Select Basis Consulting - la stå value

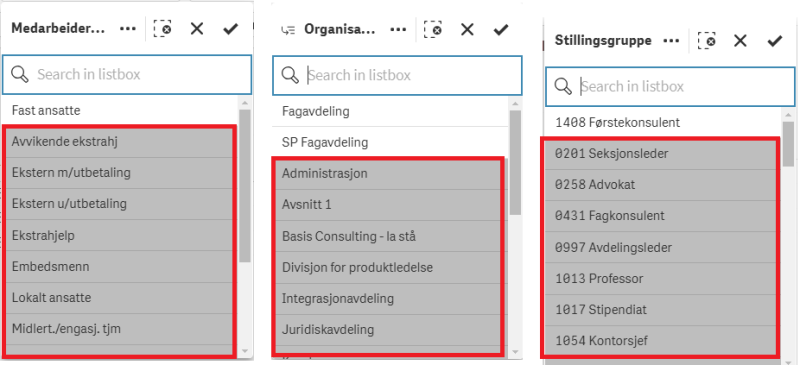[x=389, y=236]
